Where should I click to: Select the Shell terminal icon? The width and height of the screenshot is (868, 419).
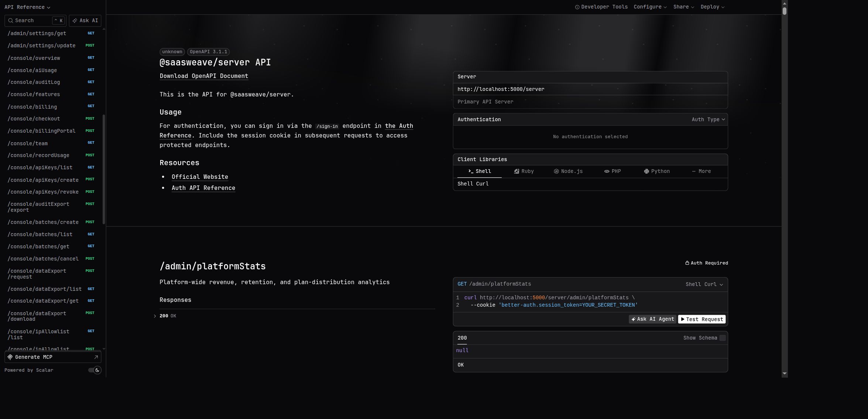pyautogui.click(x=471, y=171)
